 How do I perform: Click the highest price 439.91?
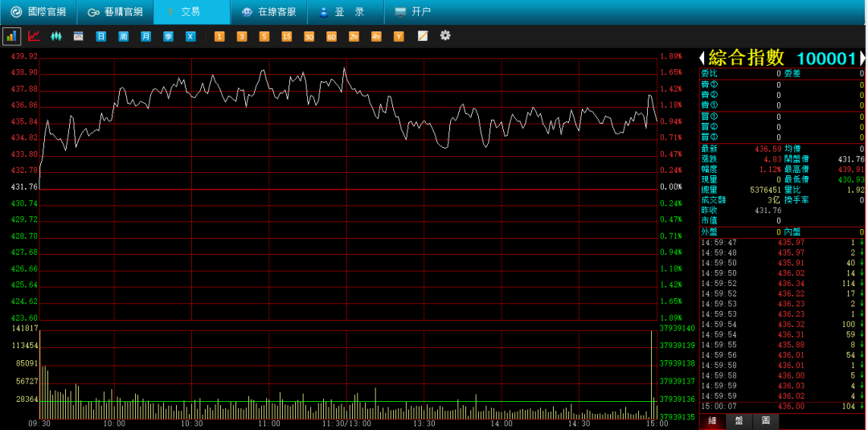[851, 170]
